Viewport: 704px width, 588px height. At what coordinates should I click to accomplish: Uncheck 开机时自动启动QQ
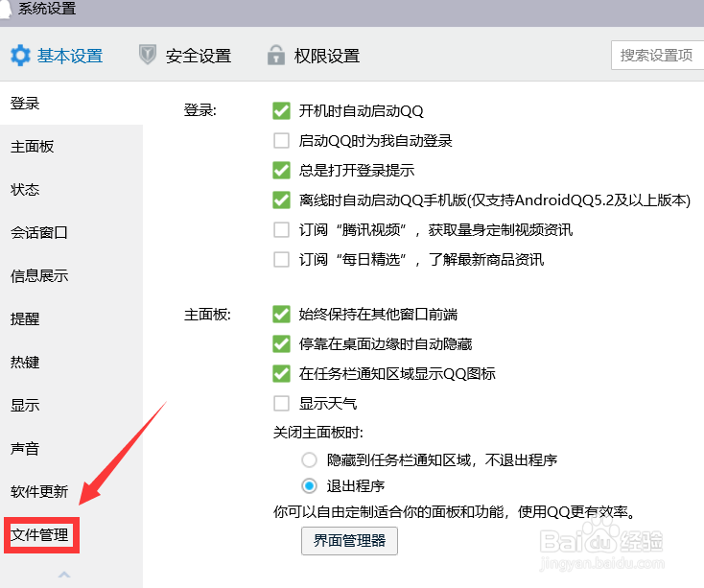[x=282, y=111]
